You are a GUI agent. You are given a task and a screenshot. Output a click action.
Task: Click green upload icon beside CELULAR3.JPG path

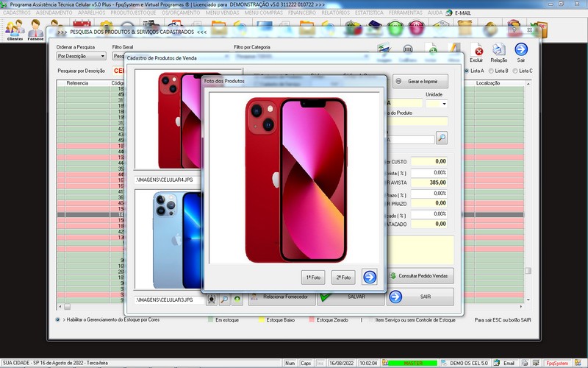[x=237, y=300]
